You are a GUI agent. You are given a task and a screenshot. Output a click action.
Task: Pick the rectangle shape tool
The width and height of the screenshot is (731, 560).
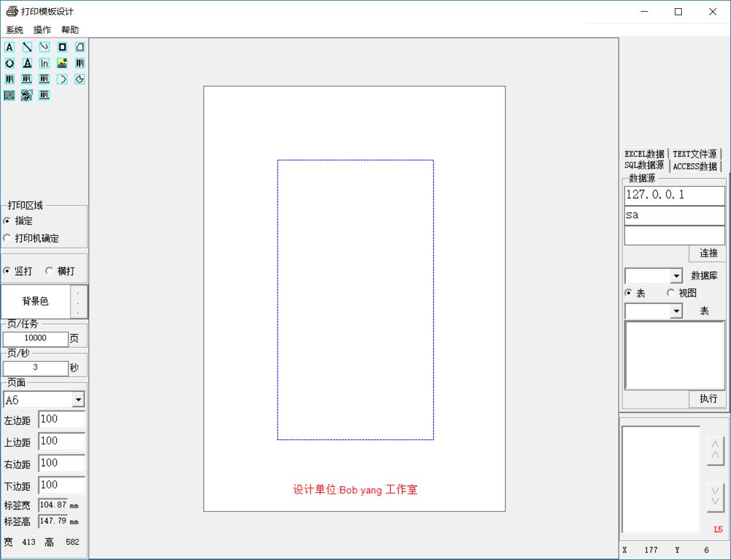pos(62,47)
